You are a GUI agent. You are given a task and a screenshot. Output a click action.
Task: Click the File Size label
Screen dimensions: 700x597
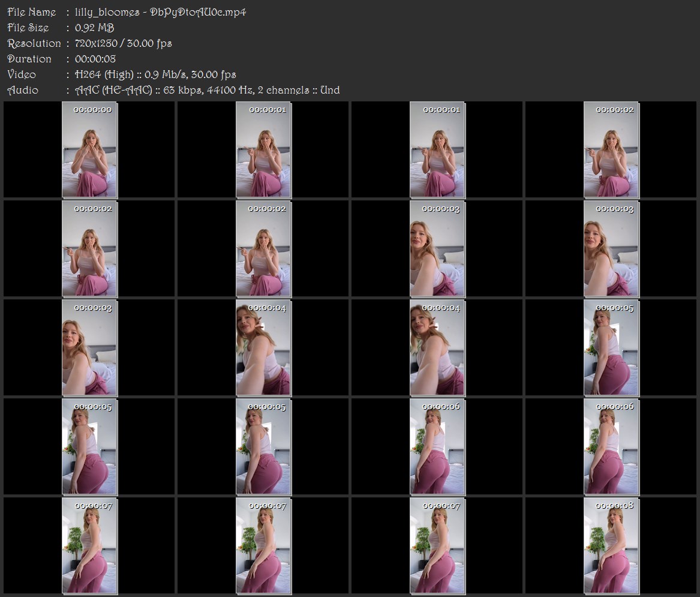(x=28, y=28)
